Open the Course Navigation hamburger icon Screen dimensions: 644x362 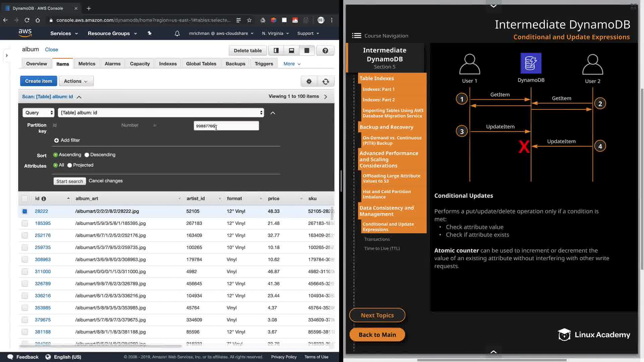(357, 36)
